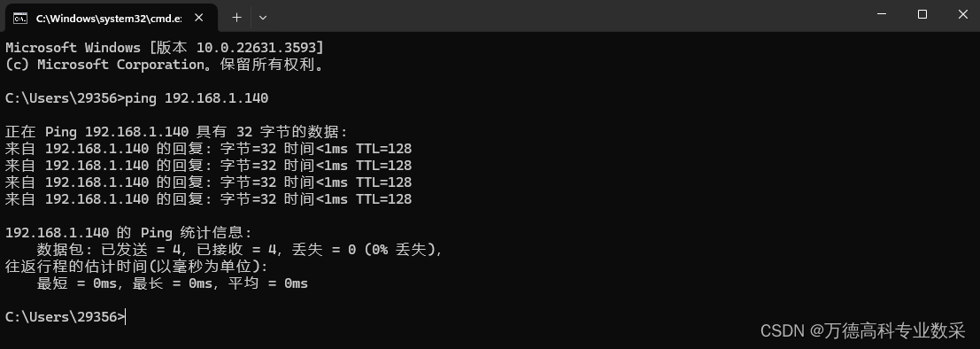Click the bottom C:\Users\29356> prompt

[65, 316]
